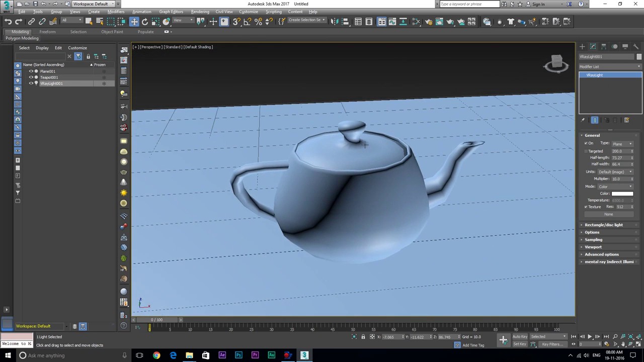This screenshot has height=362, width=644.
Task: Toggle the Texture checkbox
Action: click(586, 207)
